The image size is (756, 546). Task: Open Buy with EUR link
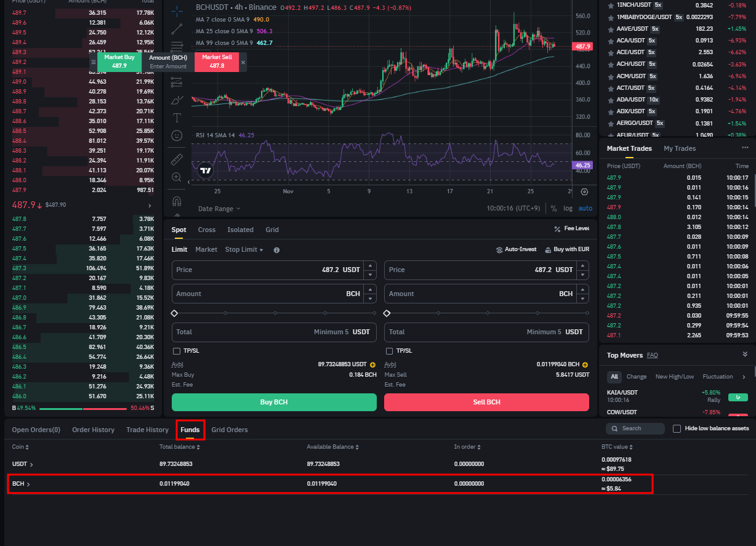tap(566, 249)
